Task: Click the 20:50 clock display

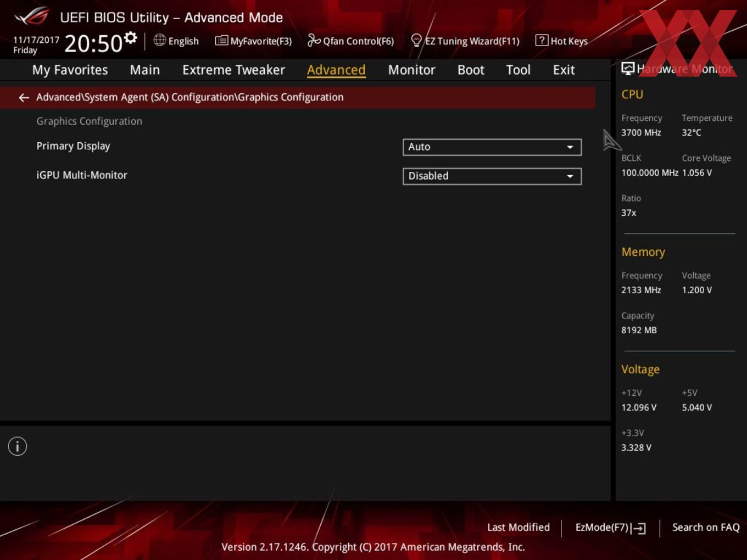Action: (93, 43)
